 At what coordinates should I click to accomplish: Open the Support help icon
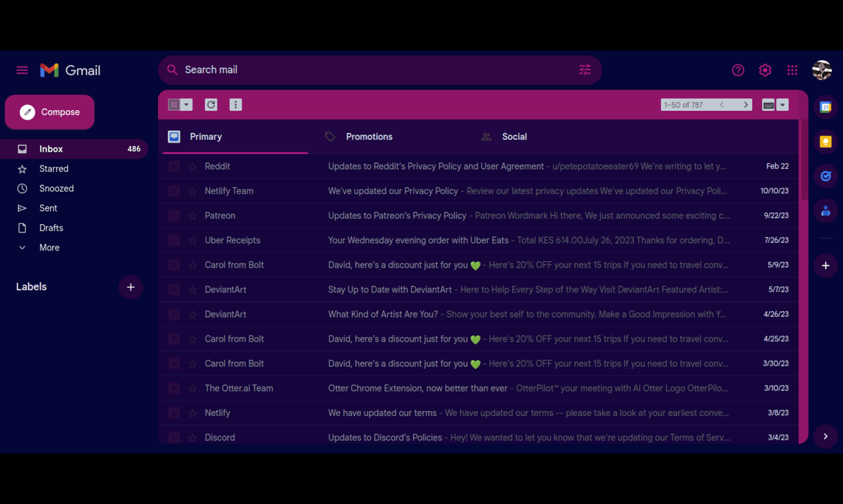tap(738, 70)
